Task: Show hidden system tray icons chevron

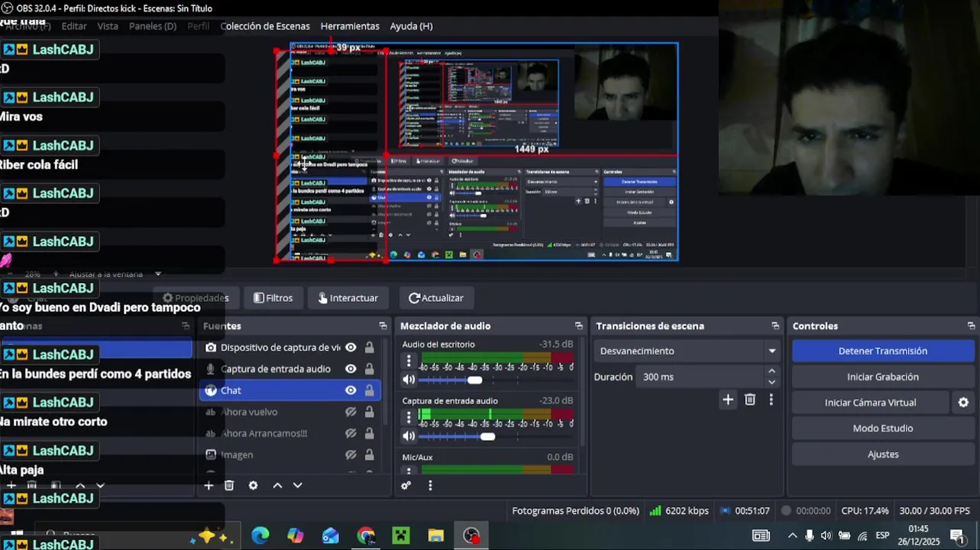Action: (x=792, y=535)
